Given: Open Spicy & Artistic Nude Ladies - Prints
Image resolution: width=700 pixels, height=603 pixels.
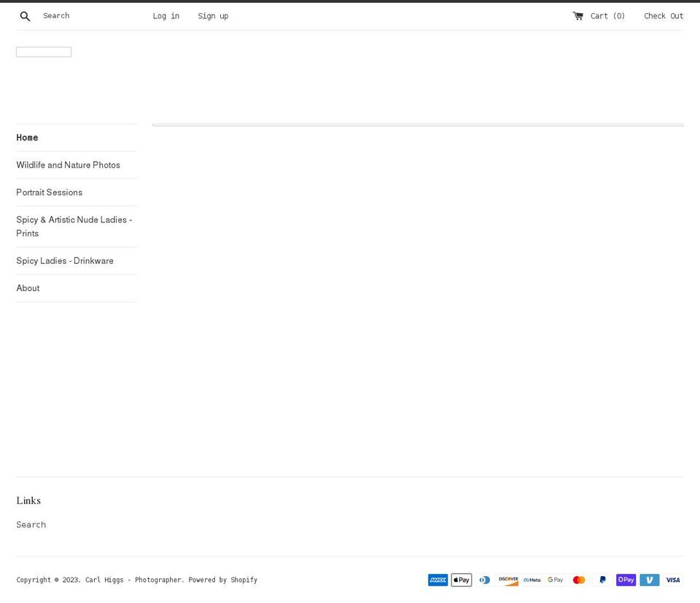Looking at the screenshot, I should point(74,226).
